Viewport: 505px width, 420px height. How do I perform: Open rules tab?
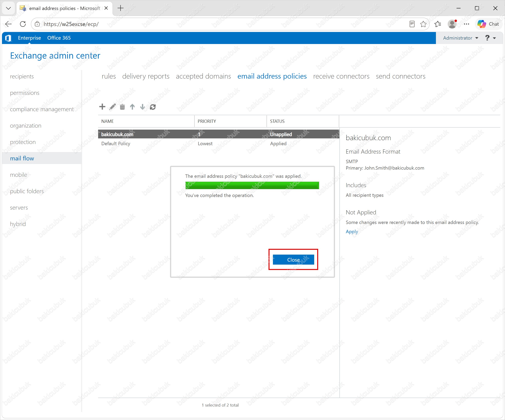click(x=109, y=76)
